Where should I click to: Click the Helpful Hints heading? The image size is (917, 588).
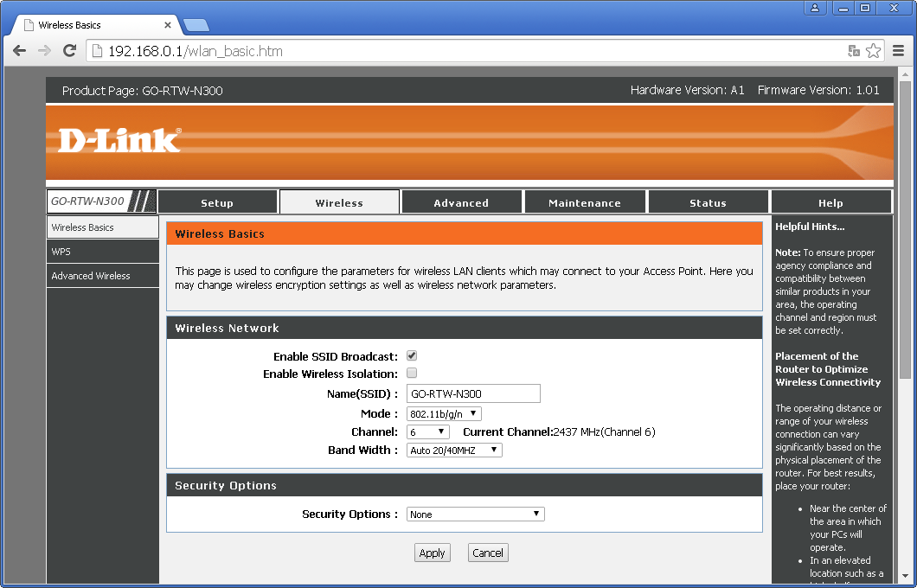coord(810,227)
